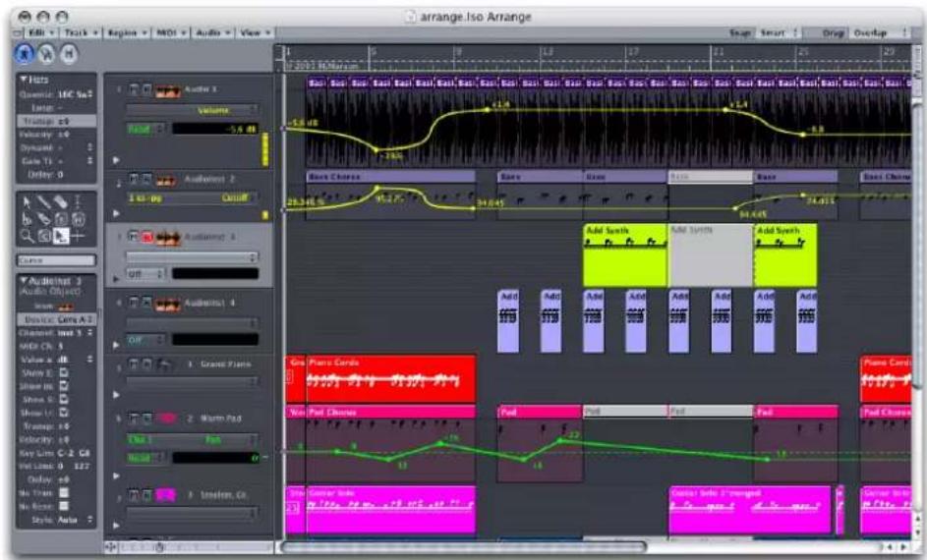Select the Pencil tool
This screenshot has width=927, height=560.
[44, 202]
